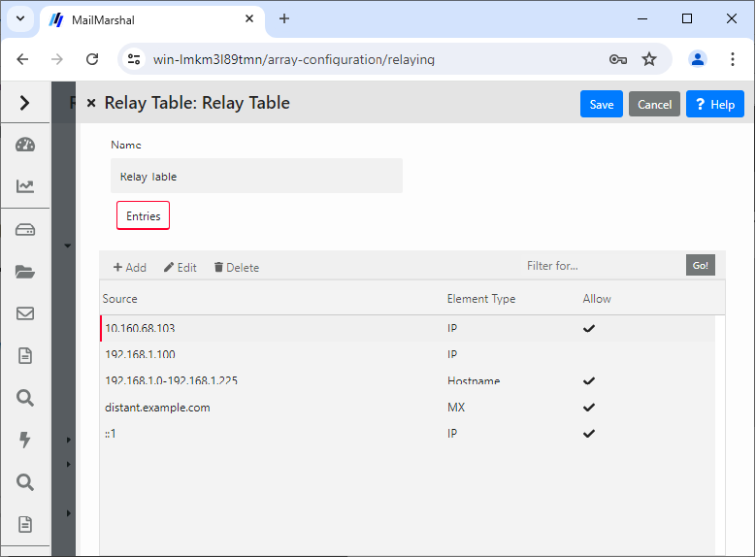Open the server drive icon
The image size is (756, 557).
(25, 230)
